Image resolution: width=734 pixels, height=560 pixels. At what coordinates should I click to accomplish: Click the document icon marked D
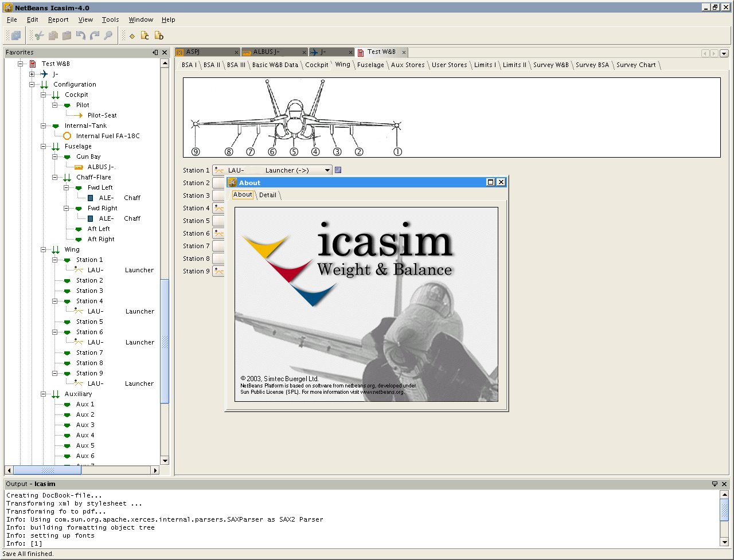(x=159, y=36)
